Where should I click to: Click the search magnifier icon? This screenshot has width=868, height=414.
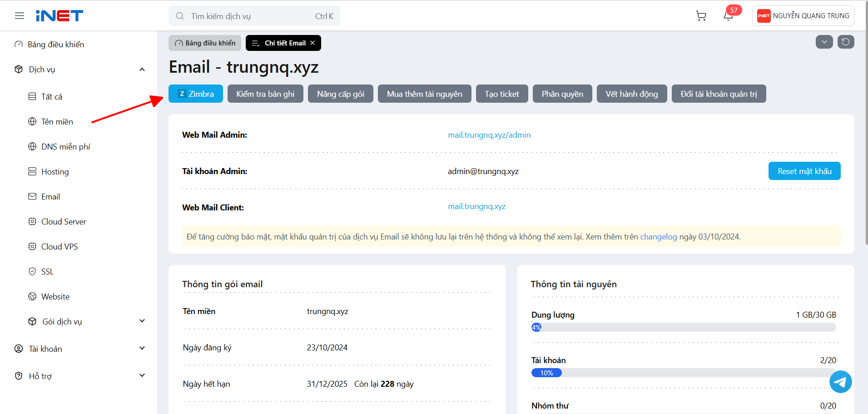tap(180, 16)
